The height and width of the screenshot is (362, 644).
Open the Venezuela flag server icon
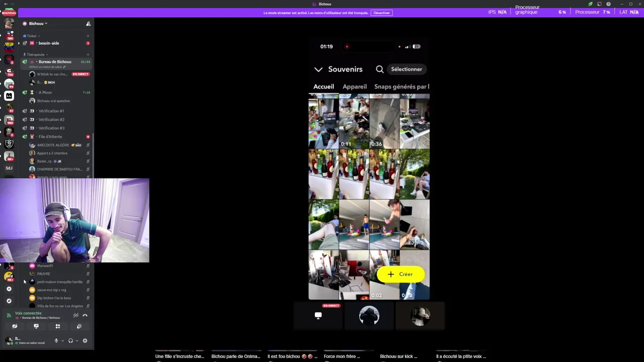coord(9,47)
